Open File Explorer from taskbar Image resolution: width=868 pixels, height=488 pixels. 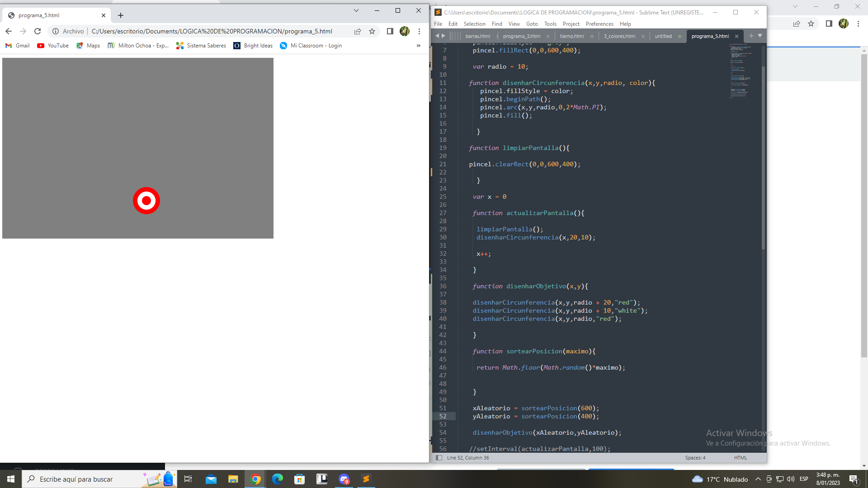[x=233, y=479]
